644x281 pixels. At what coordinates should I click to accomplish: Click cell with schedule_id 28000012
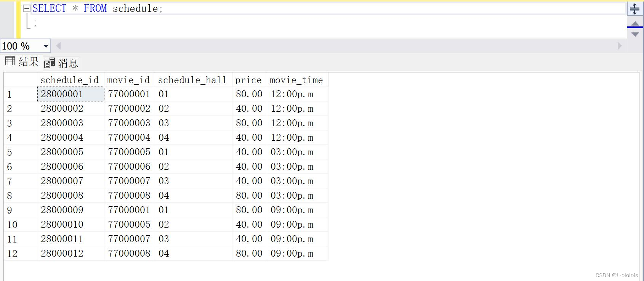[70, 254]
